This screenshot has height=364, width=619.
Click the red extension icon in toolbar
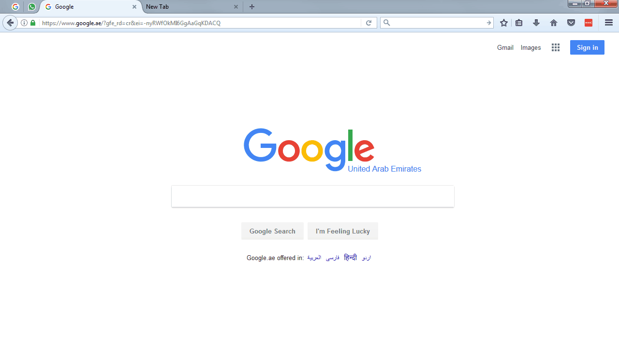coord(589,23)
